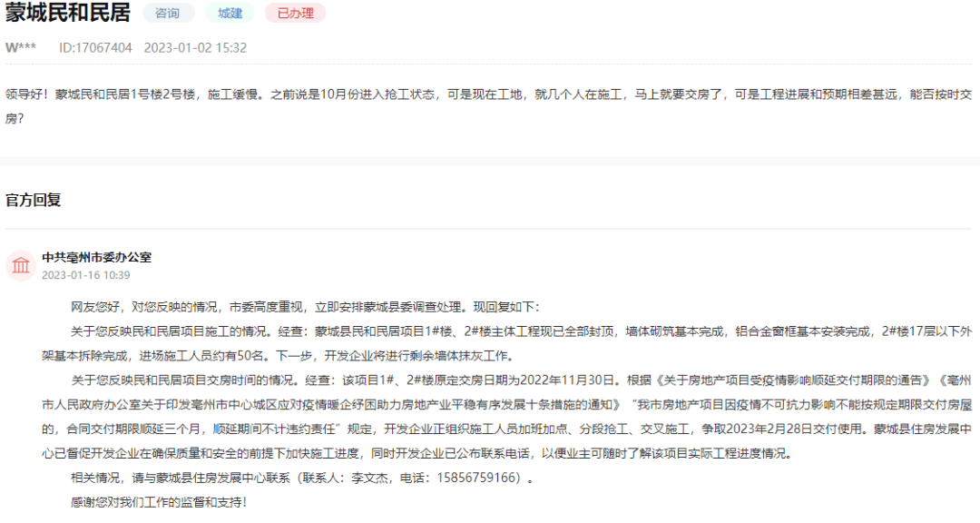Image resolution: width=980 pixels, height=523 pixels.
Task: Click the line starting 网友您好
Action: click(304, 307)
